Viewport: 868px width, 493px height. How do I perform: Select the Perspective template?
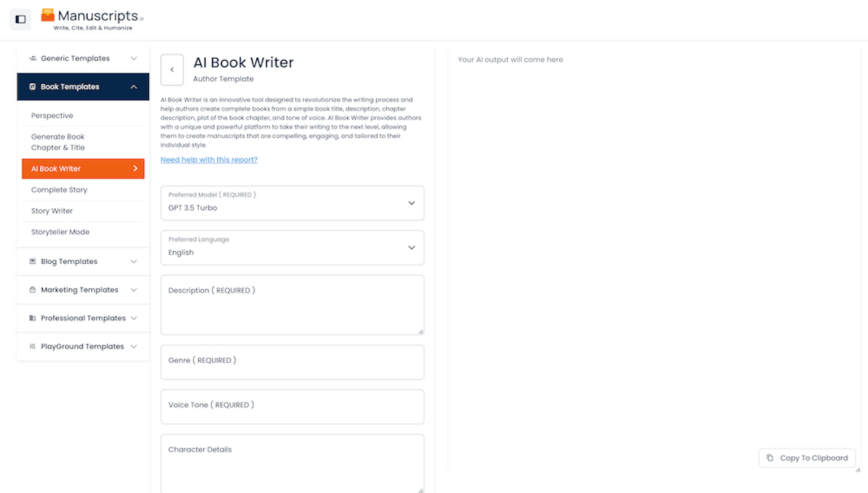52,116
